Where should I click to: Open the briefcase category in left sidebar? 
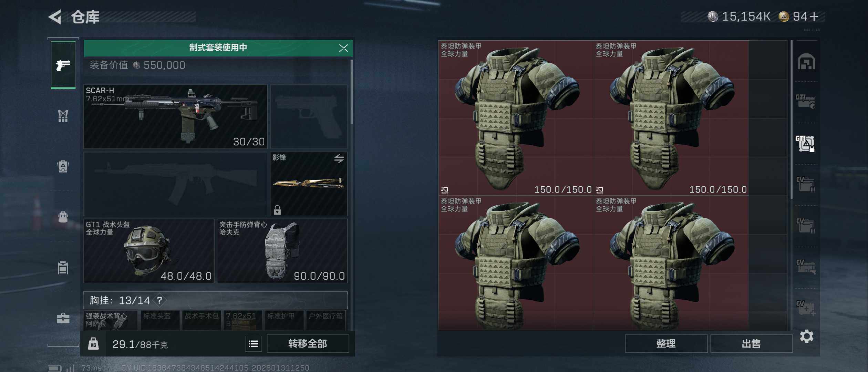(63, 318)
